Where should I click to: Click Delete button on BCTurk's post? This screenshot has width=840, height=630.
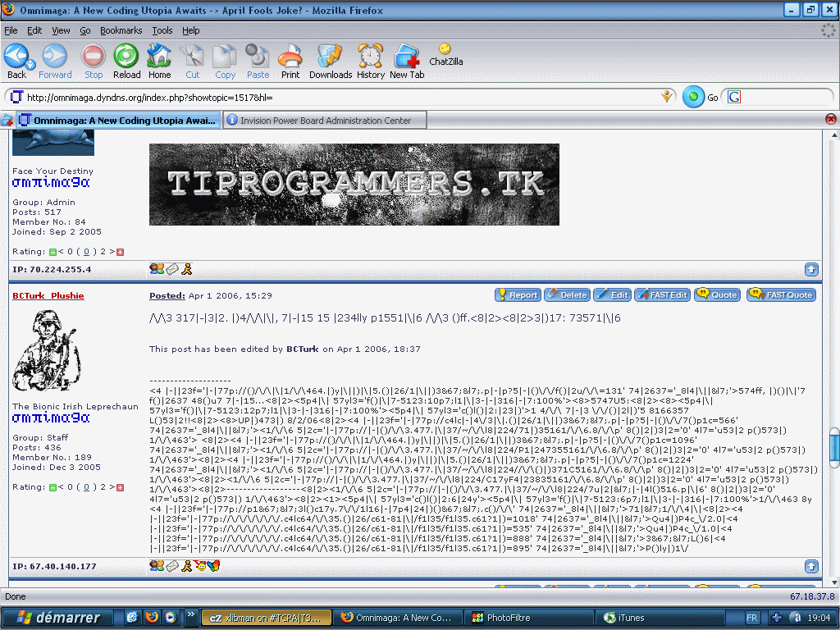coord(568,294)
